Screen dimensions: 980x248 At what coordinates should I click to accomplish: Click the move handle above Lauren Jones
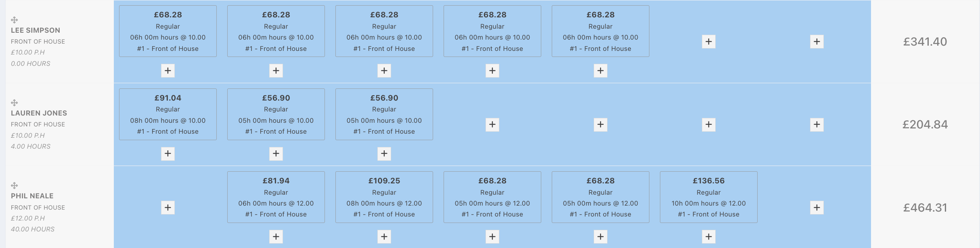click(14, 103)
